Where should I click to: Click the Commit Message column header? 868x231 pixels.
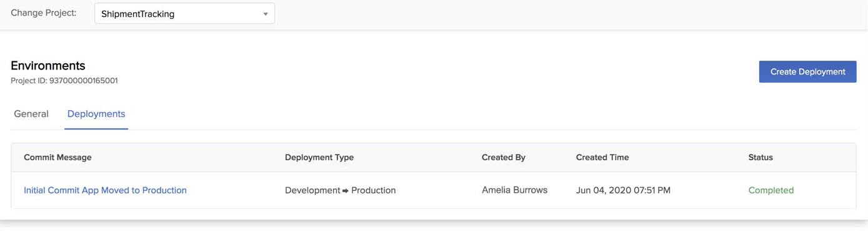[57, 157]
